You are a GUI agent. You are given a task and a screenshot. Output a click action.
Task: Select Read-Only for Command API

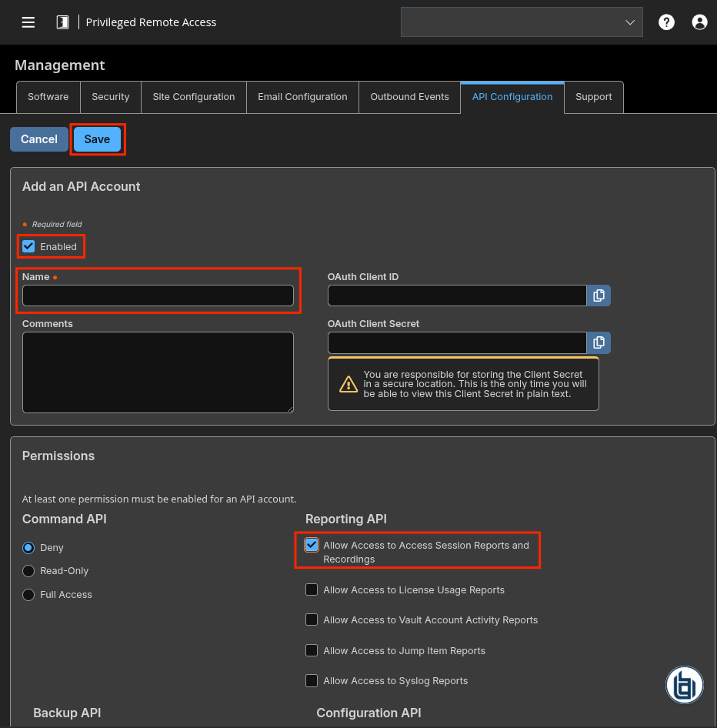point(28,571)
